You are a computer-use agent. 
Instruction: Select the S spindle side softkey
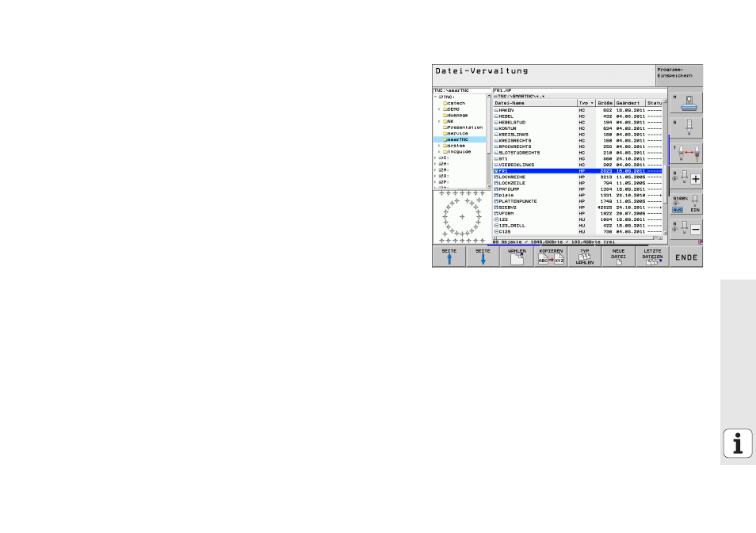click(x=686, y=128)
